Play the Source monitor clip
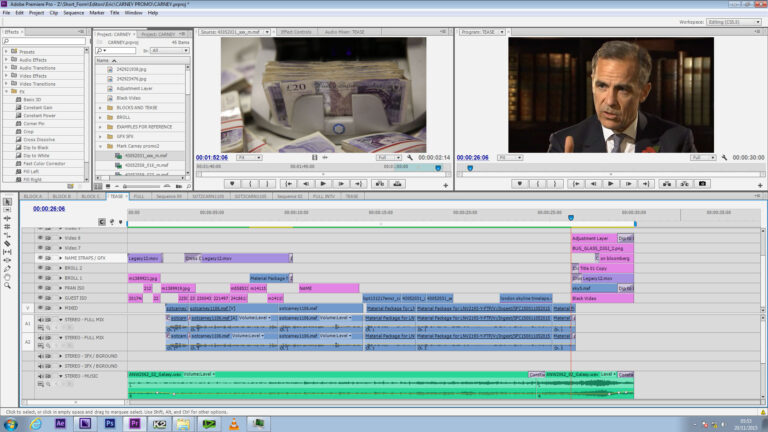Screen dimensions: 768x432 323,184
